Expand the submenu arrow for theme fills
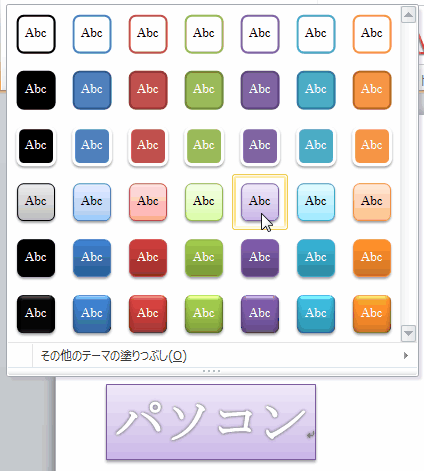The image size is (424, 471). (406, 356)
